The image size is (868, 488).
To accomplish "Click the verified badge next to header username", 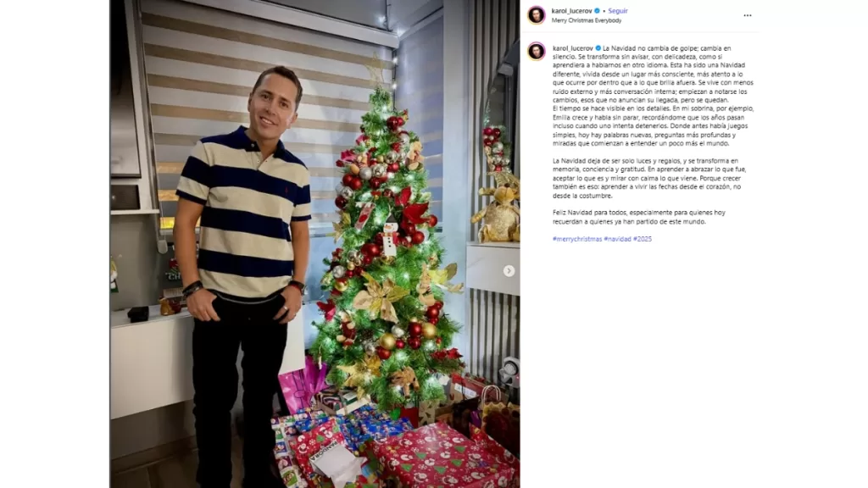I will [597, 10].
